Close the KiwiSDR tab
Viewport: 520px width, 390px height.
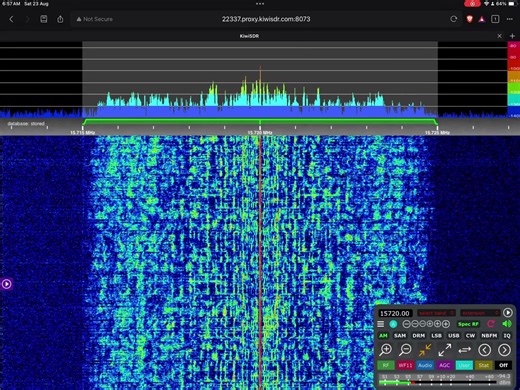point(499,36)
